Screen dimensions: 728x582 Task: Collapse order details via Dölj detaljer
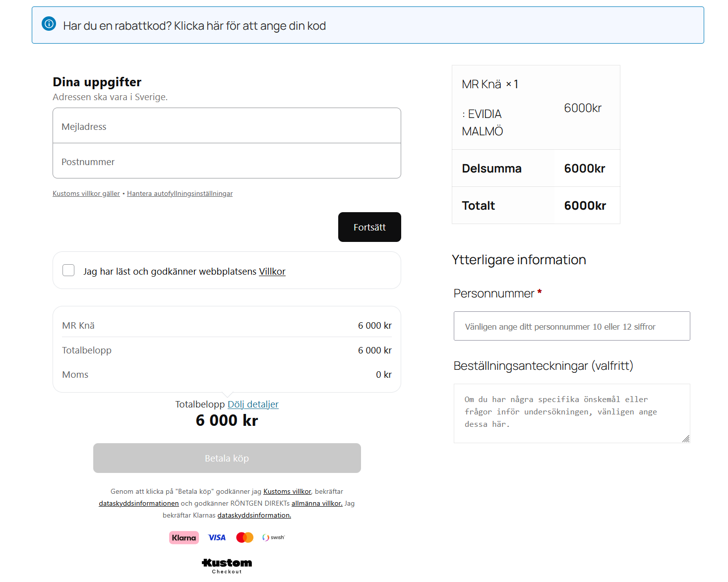click(x=253, y=404)
